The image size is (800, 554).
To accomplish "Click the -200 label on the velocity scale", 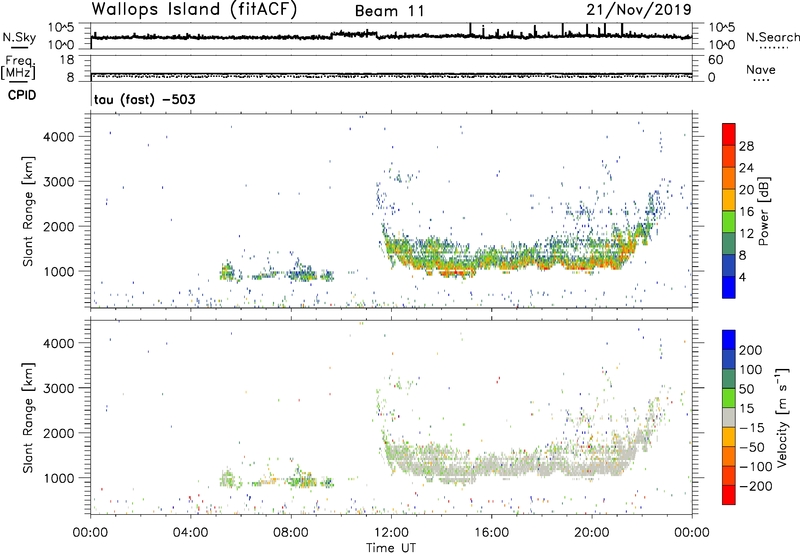I will [x=755, y=486].
